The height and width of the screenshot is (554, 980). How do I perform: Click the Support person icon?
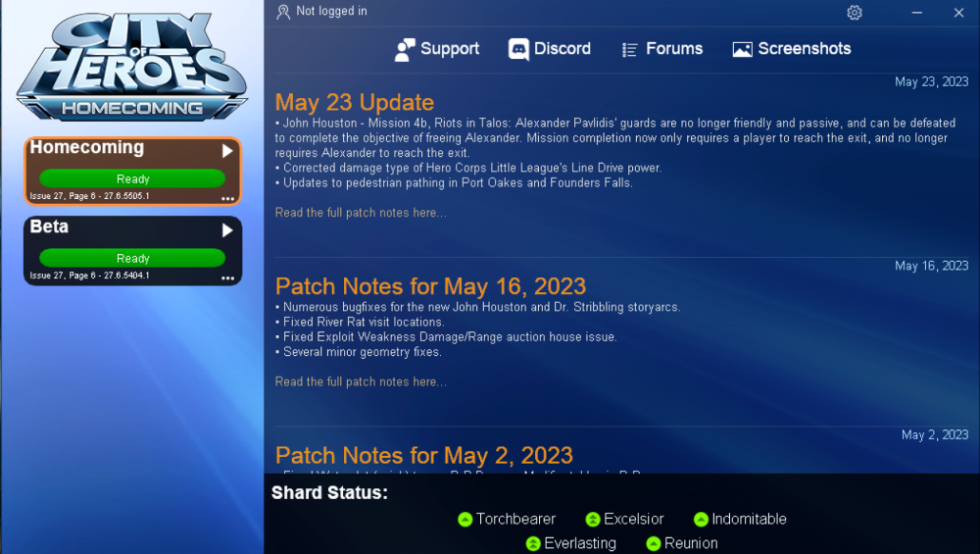[405, 49]
